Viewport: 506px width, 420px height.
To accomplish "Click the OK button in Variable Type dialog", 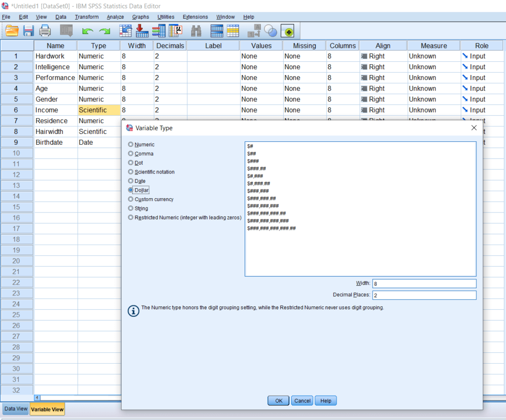I will pos(278,400).
